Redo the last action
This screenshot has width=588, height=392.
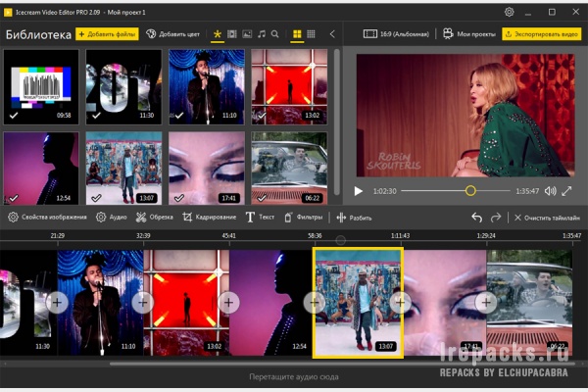tap(496, 218)
